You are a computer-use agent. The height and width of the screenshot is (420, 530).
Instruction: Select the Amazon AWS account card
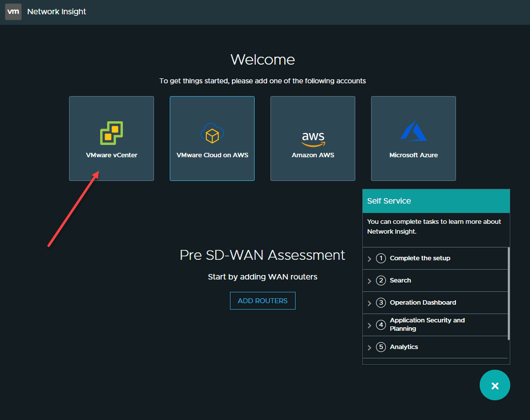(x=312, y=139)
